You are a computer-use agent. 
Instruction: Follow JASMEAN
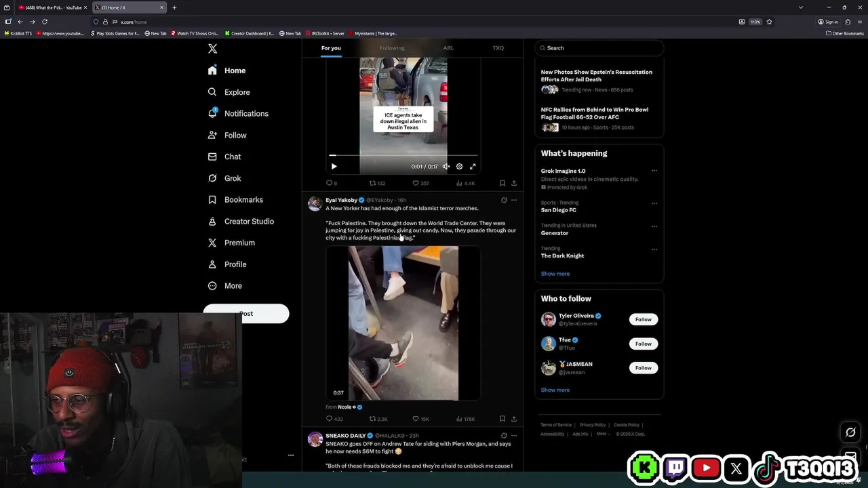tap(643, 368)
